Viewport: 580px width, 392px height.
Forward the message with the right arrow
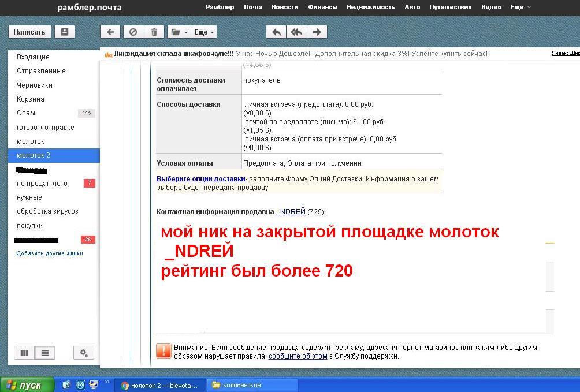(x=317, y=32)
